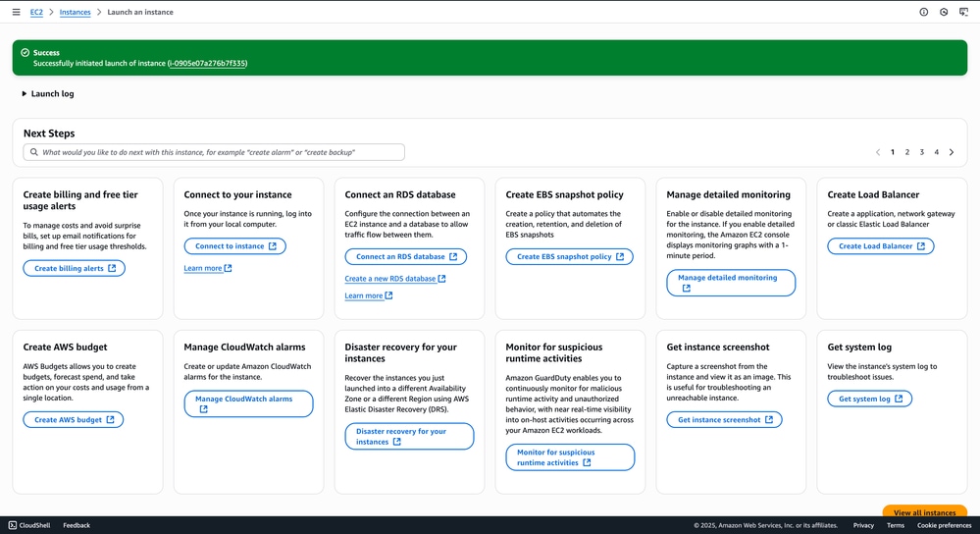Screen dimensions: 980x534
Task: Go to previous page of Next Steps
Action: [x=878, y=152]
